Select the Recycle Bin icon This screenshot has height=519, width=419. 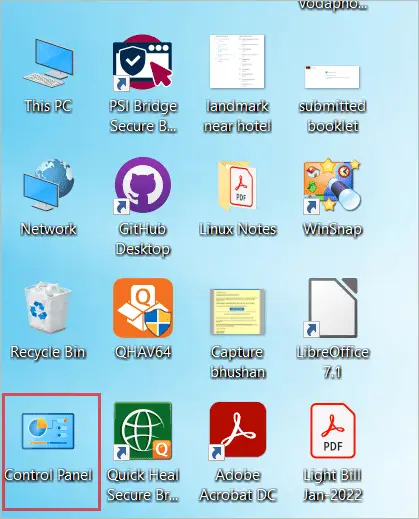[x=48, y=307]
